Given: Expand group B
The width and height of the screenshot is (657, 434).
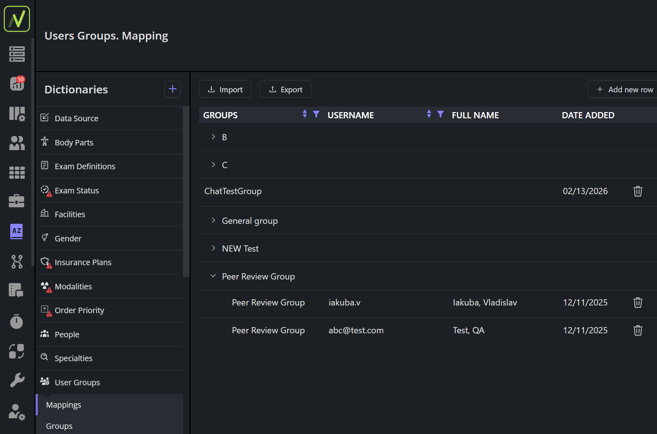Looking at the screenshot, I should point(213,137).
